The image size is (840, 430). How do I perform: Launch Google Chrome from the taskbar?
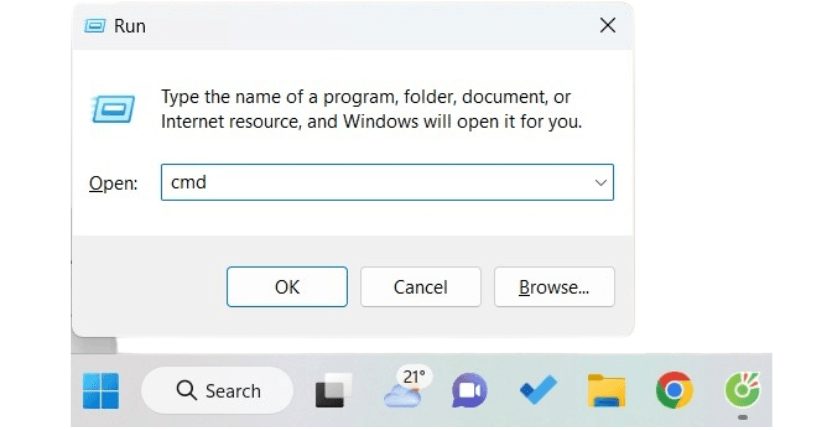point(674,390)
